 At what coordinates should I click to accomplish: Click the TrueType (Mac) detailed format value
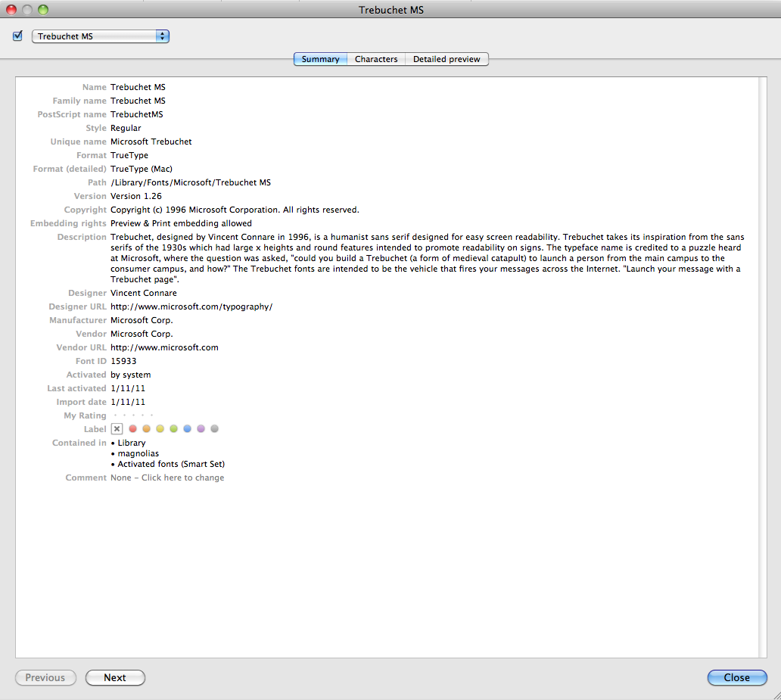pos(142,170)
